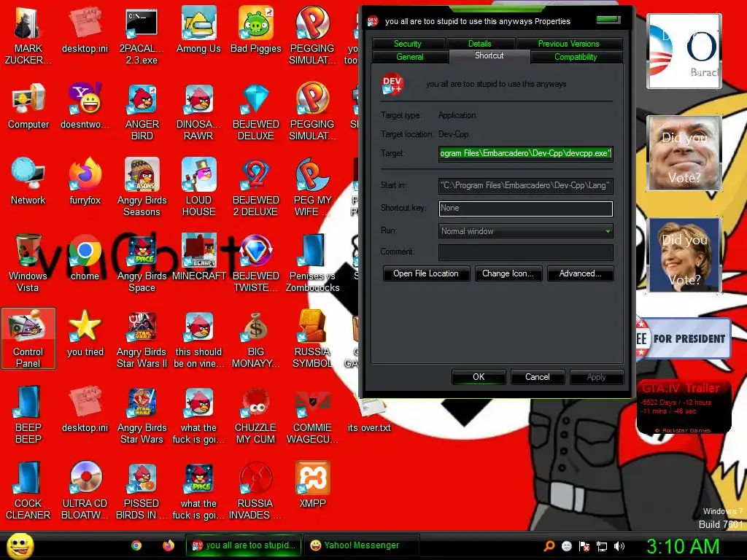The image size is (747, 560).
Task: Click the 3:10 AM taskbar clock
Action: tap(683, 546)
